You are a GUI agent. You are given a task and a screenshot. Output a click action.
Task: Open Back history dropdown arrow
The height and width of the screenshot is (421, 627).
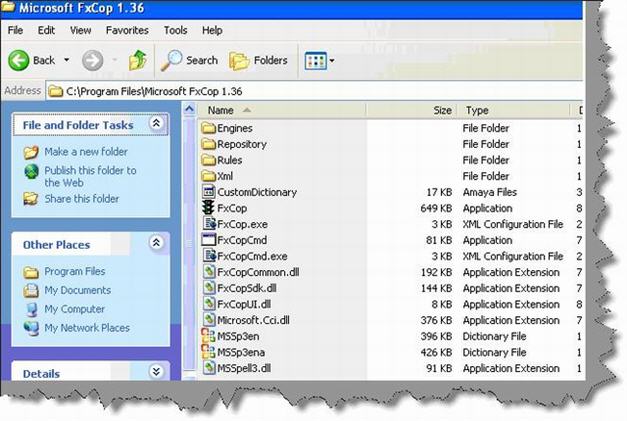[x=67, y=60]
